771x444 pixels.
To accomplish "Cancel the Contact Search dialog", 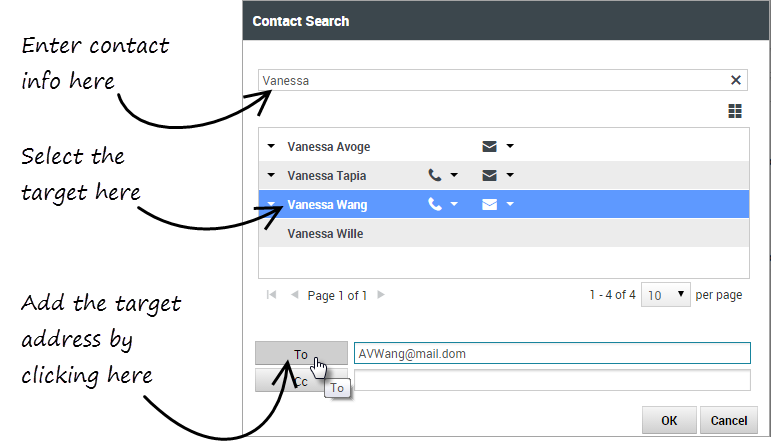I will coord(729,420).
